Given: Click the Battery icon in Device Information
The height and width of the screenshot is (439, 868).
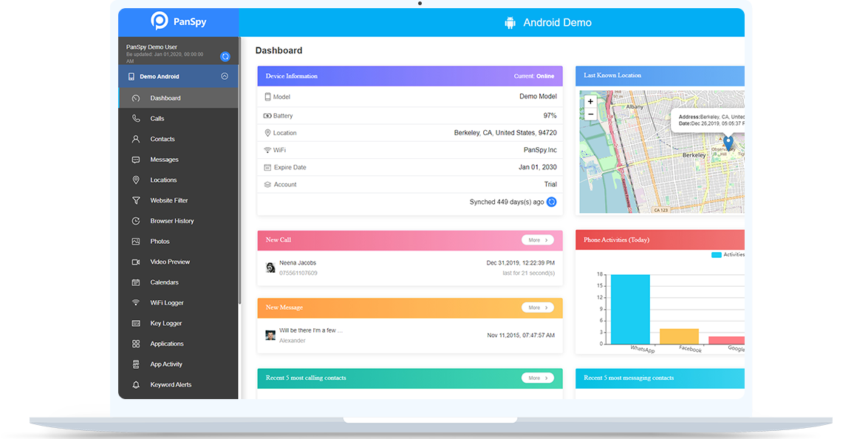Looking at the screenshot, I should pyautogui.click(x=267, y=116).
